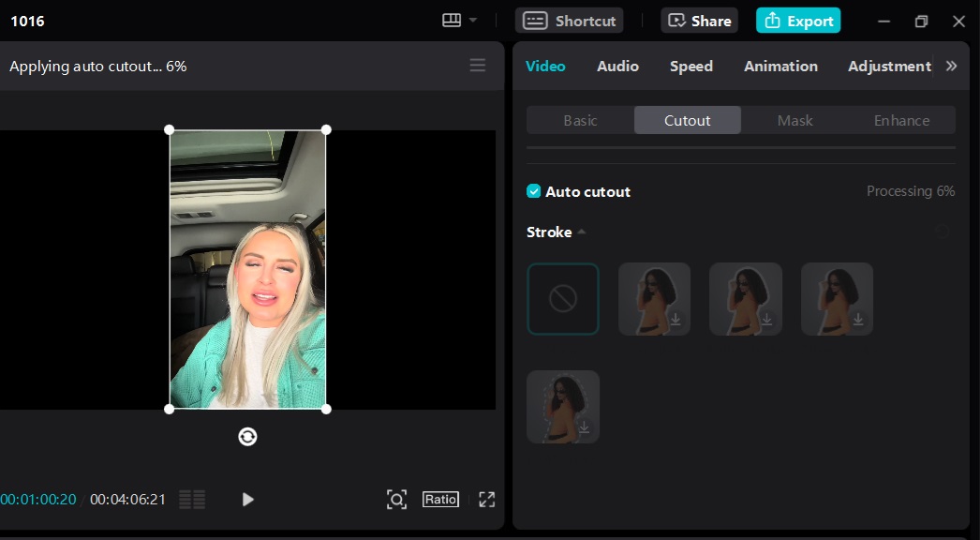Choose the first stroke style thumbnail
This screenshot has height=540, width=980.
654,299
